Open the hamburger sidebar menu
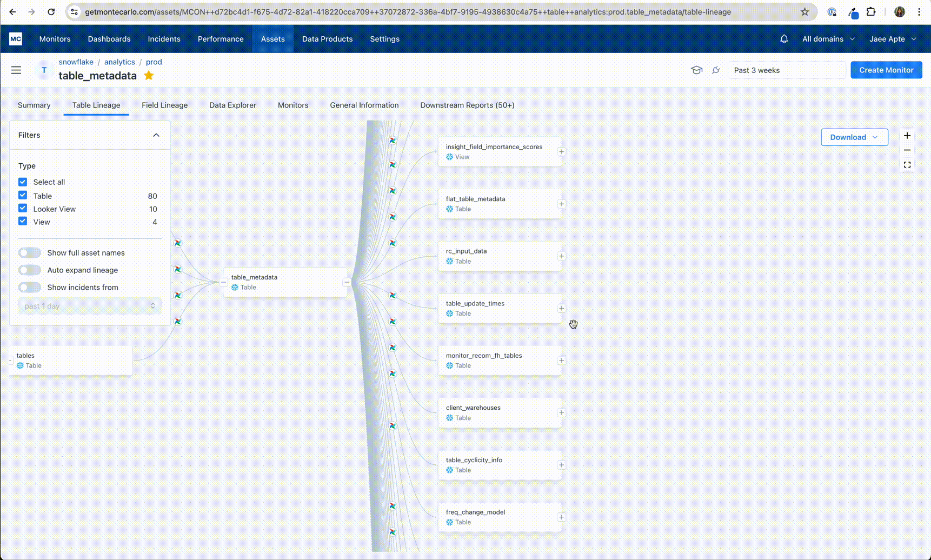 [x=16, y=70]
